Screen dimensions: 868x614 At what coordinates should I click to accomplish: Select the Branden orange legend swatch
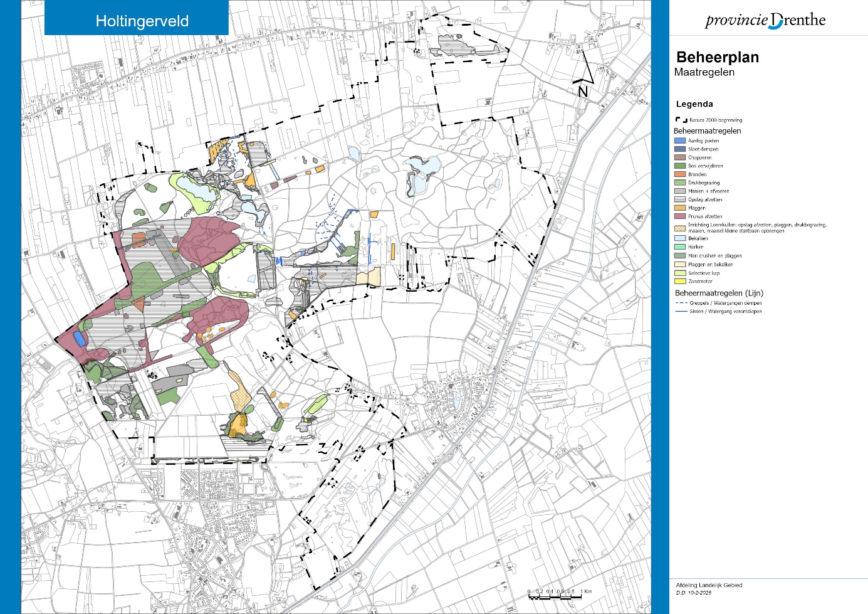point(680,174)
